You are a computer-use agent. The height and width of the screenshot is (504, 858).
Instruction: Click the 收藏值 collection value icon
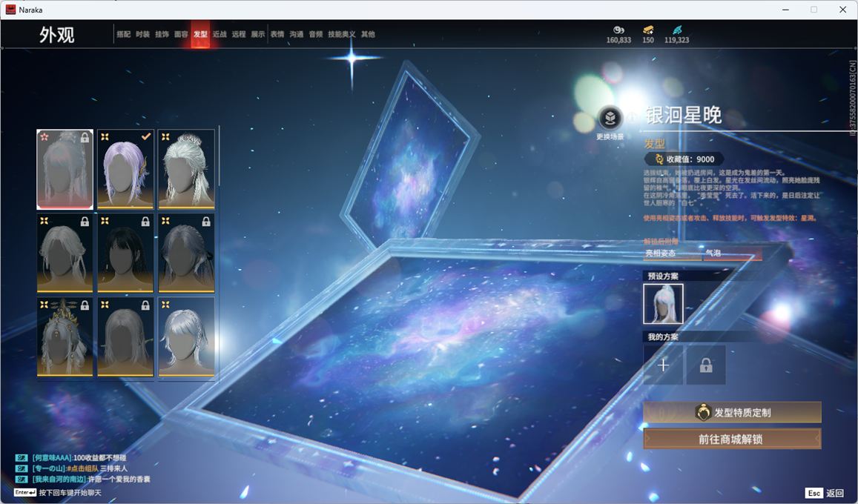(659, 159)
